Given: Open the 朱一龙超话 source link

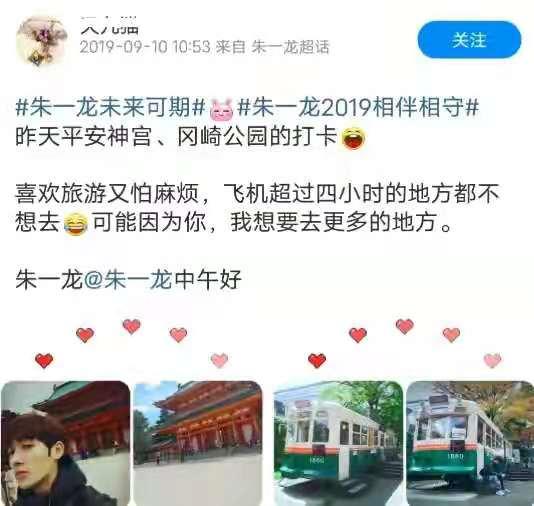Looking at the screenshot, I should click(290, 47).
